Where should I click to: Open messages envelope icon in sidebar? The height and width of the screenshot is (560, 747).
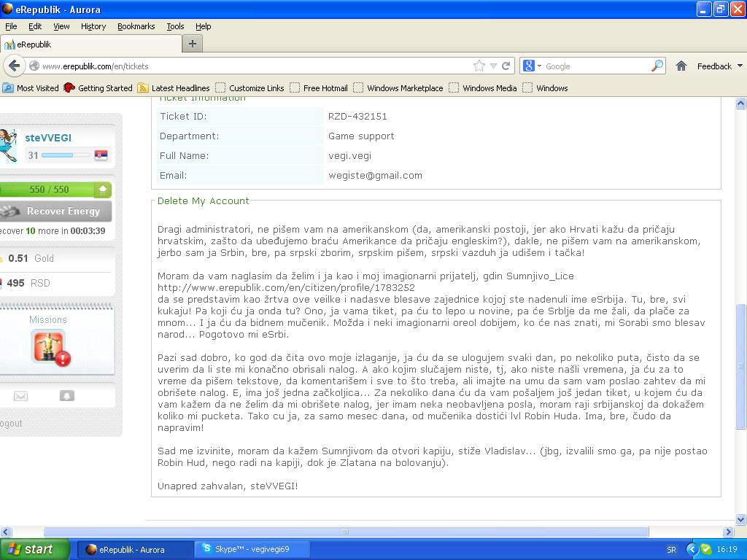click(20, 396)
